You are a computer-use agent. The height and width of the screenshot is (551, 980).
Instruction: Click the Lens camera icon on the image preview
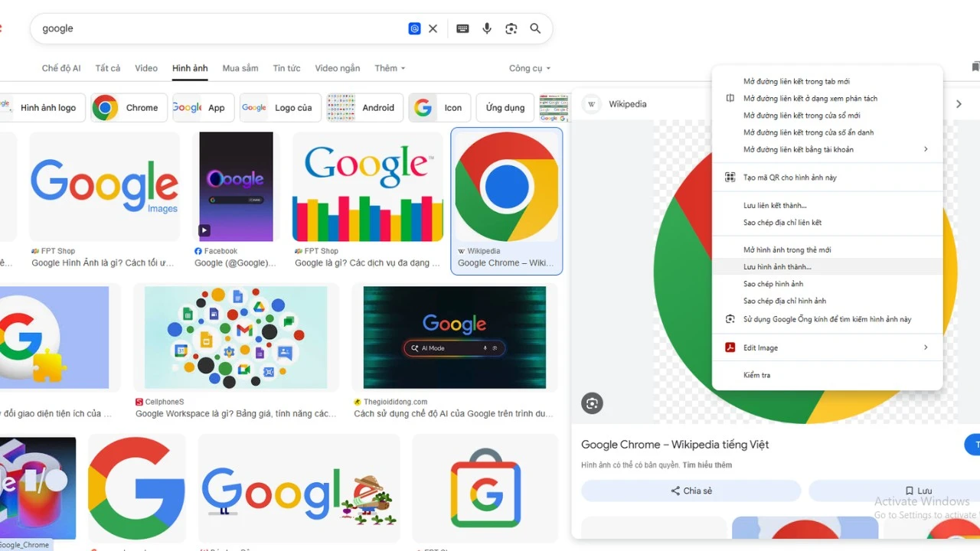(x=592, y=403)
